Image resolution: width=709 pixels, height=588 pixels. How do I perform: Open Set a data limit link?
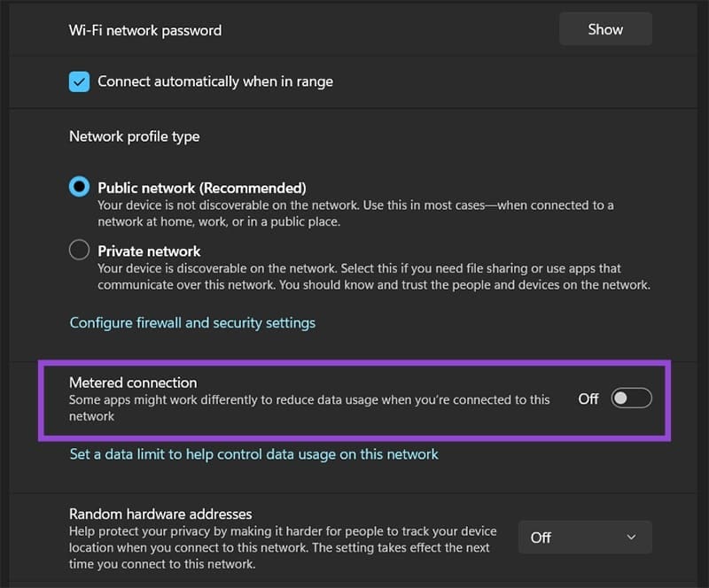point(253,453)
